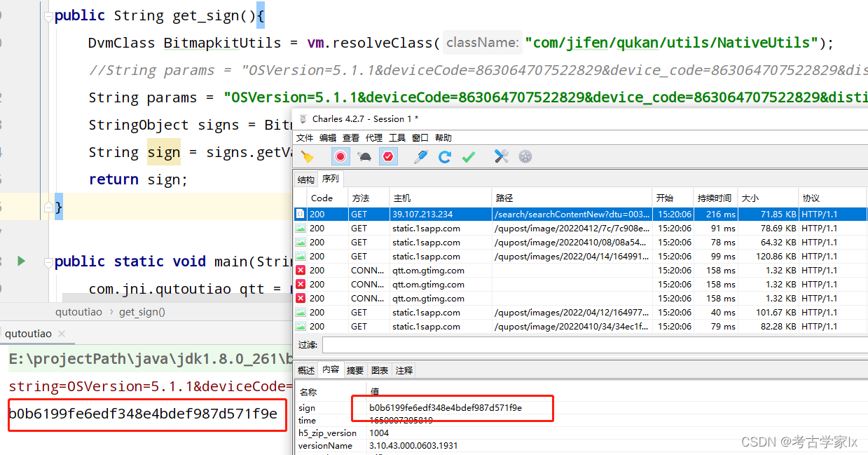The image size is (868, 455).
Task: Clear the Charles session with the broom icon
Action: tap(307, 157)
